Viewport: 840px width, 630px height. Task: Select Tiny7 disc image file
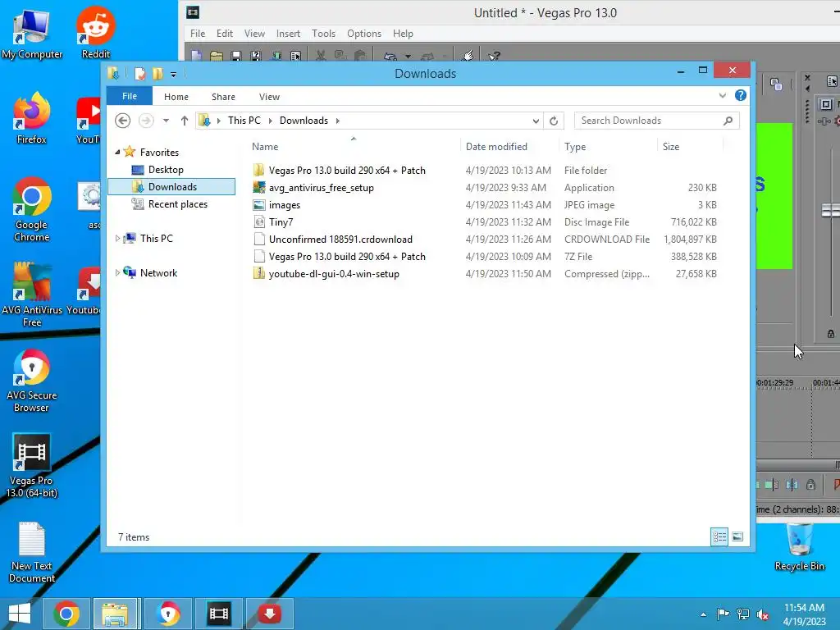click(x=281, y=221)
